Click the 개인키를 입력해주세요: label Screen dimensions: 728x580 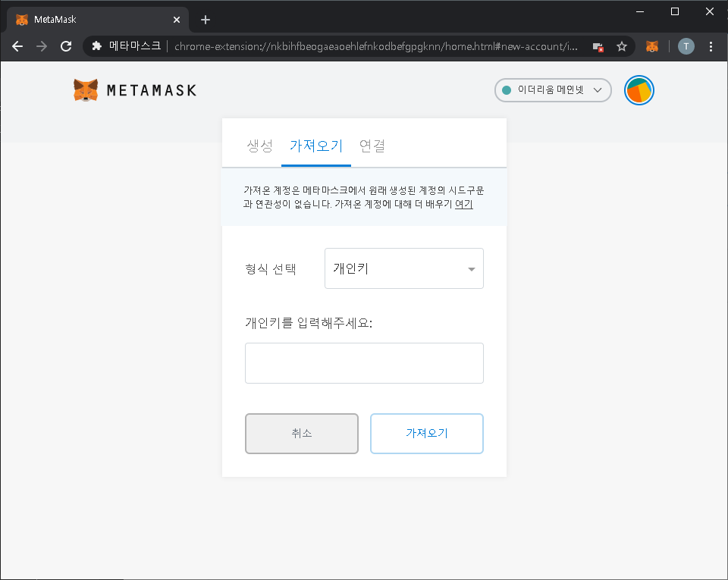click(309, 323)
